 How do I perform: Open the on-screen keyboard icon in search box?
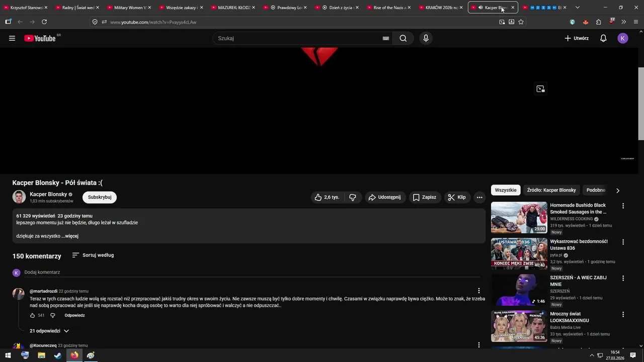[386, 38]
